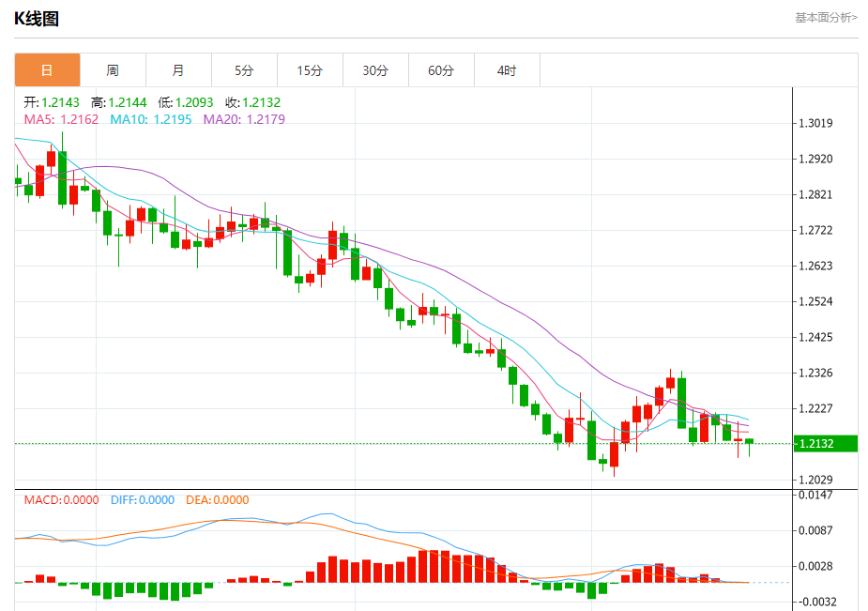Click the MA10: 1.2195 legend
The width and height of the screenshot is (868, 611).
(150, 119)
